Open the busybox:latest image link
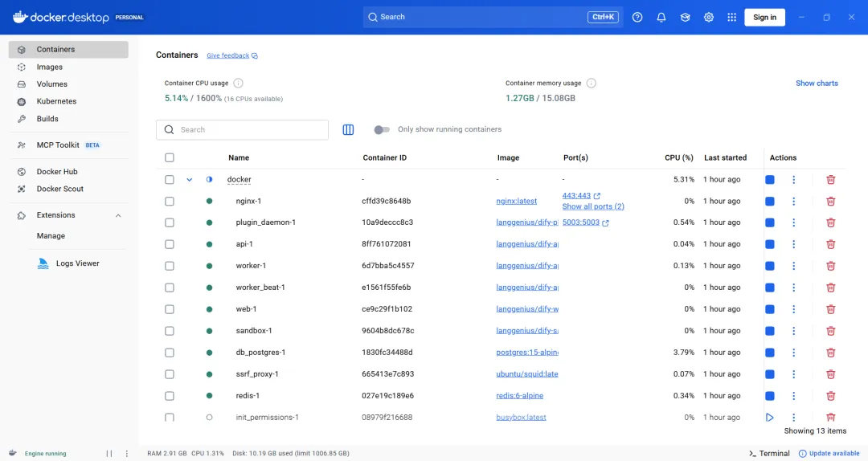Screen dimensions: 868x461 point(521,418)
